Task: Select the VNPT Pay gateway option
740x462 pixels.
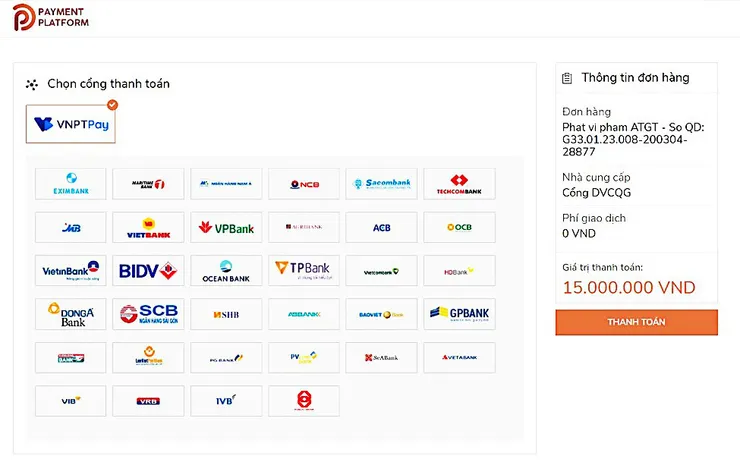Action: click(71, 124)
